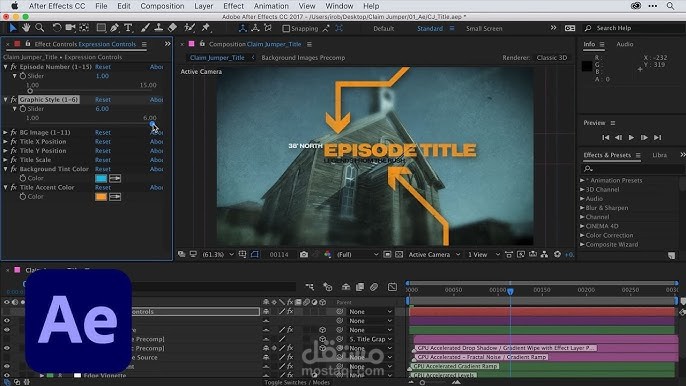This screenshot has height=386, width=686.
Task: Toggle Title Accent Color stopwatch
Action: pyautogui.click(x=23, y=197)
